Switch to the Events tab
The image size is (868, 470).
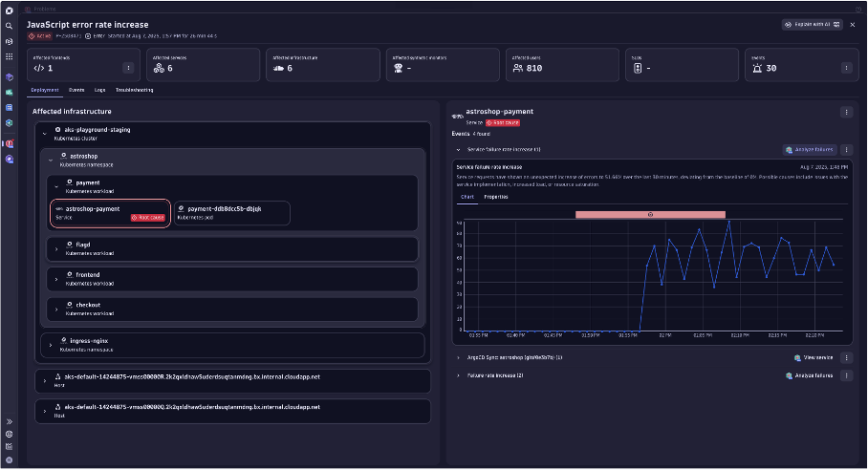point(76,90)
